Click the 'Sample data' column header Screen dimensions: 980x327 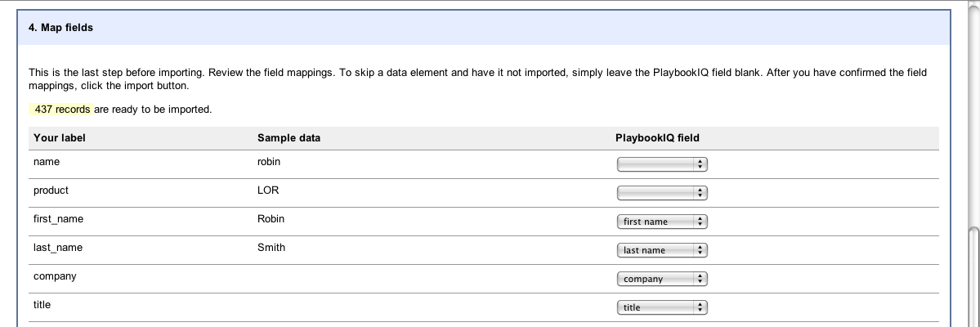point(289,138)
